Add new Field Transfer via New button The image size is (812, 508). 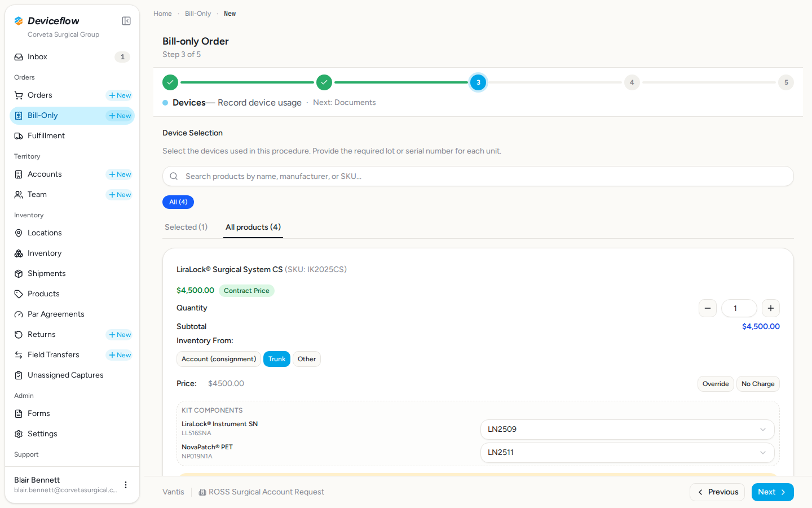(x=120, y=355)
